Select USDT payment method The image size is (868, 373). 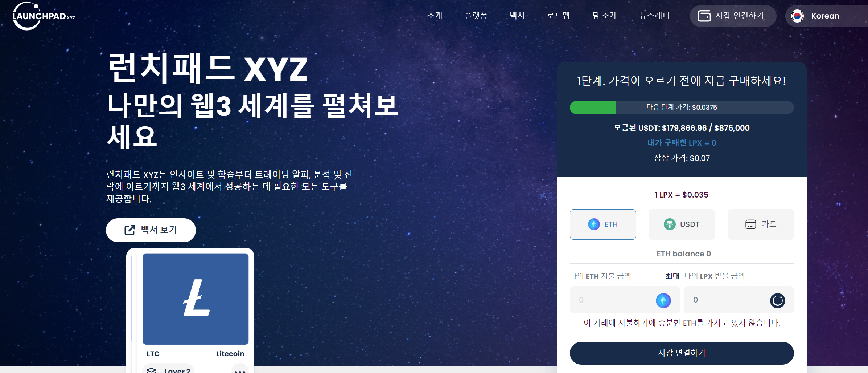(x=682, y=224)
